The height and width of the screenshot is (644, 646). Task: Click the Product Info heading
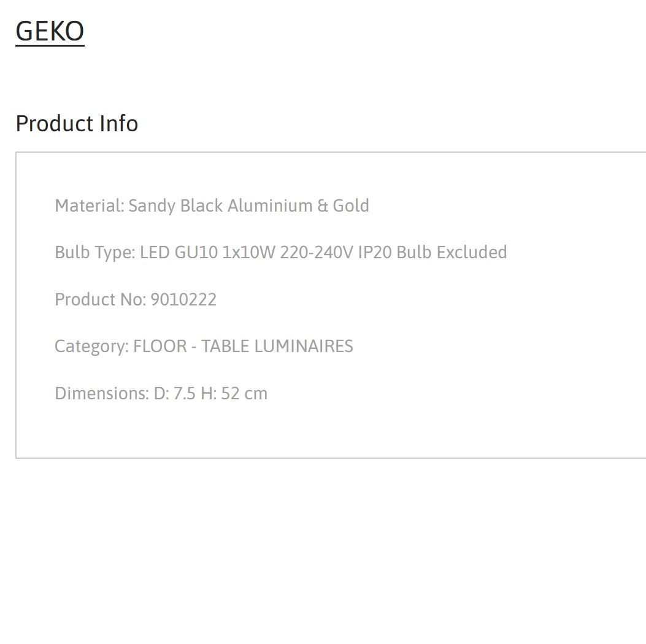click(77, 123)
